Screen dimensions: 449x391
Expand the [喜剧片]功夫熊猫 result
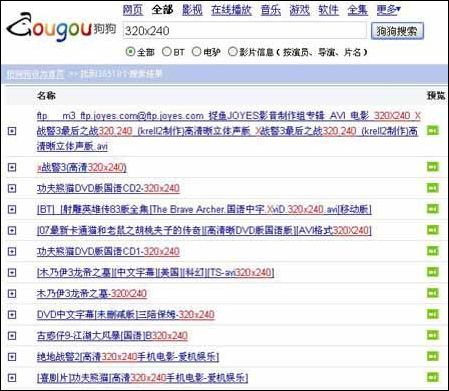point(12,378)
